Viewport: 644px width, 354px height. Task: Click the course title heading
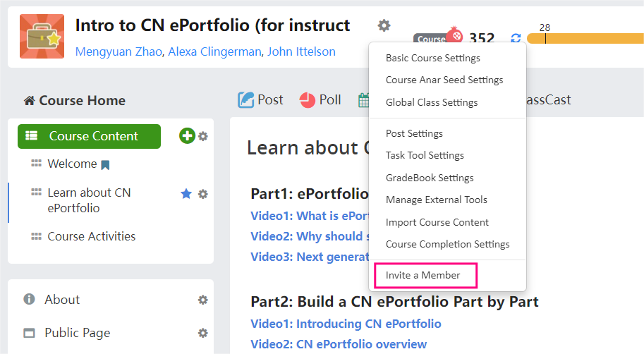pyautogui.click(x=212, y=25)
